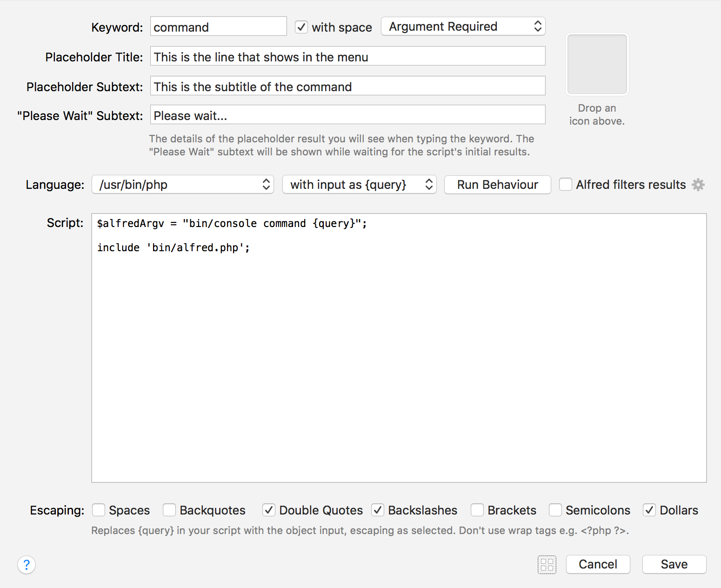Screen dimensions: 721x588
Task: Open the Argument Required dropdown
Action: (463, 27)
